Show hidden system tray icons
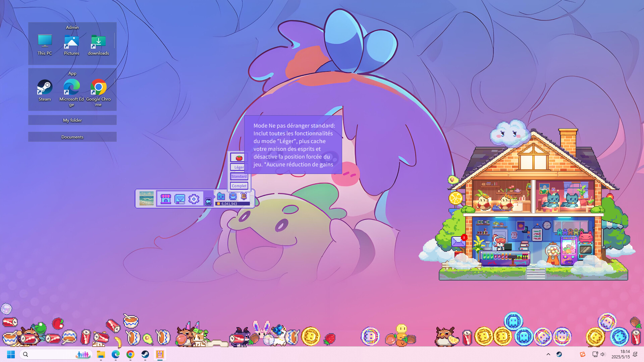This screenshot has width=644, height=362. pyautogui.click(x=548, y=354)
